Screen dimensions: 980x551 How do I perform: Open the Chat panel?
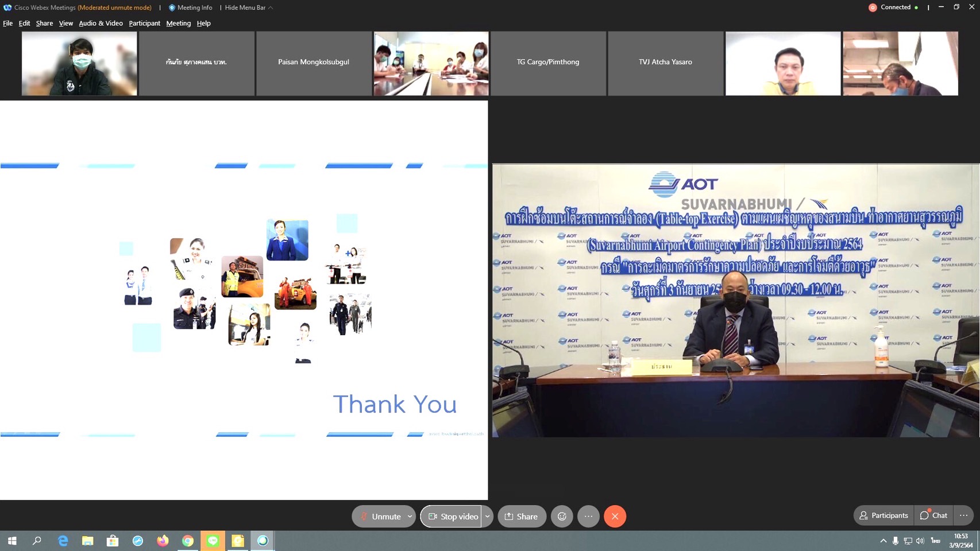coord(933,515)
